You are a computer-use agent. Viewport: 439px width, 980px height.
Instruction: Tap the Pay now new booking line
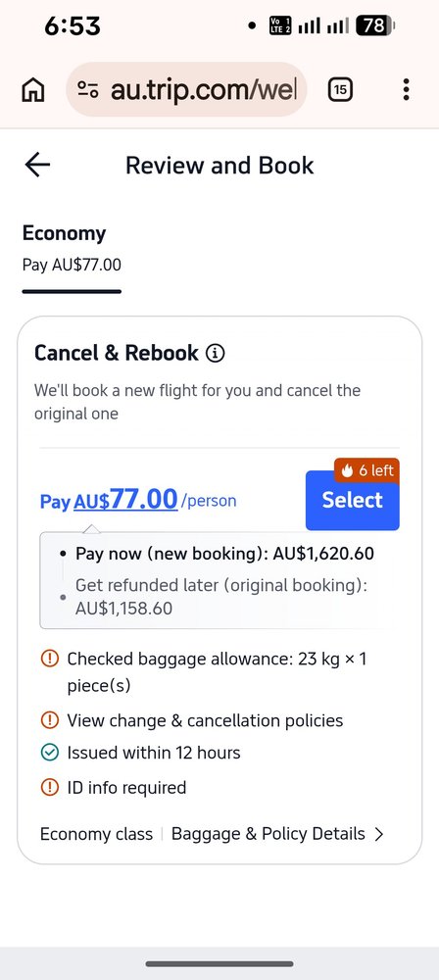click(x=224, y=553)
